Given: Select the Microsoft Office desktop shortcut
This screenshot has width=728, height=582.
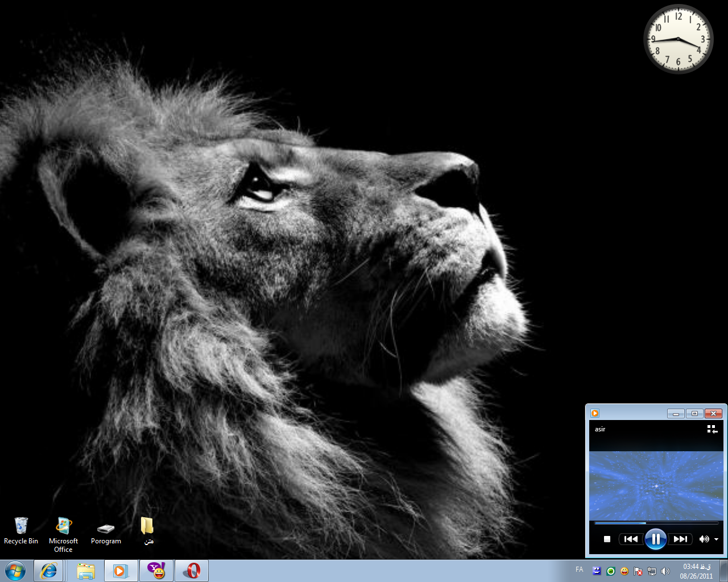Looking at the screenshot, I should 63,533.
